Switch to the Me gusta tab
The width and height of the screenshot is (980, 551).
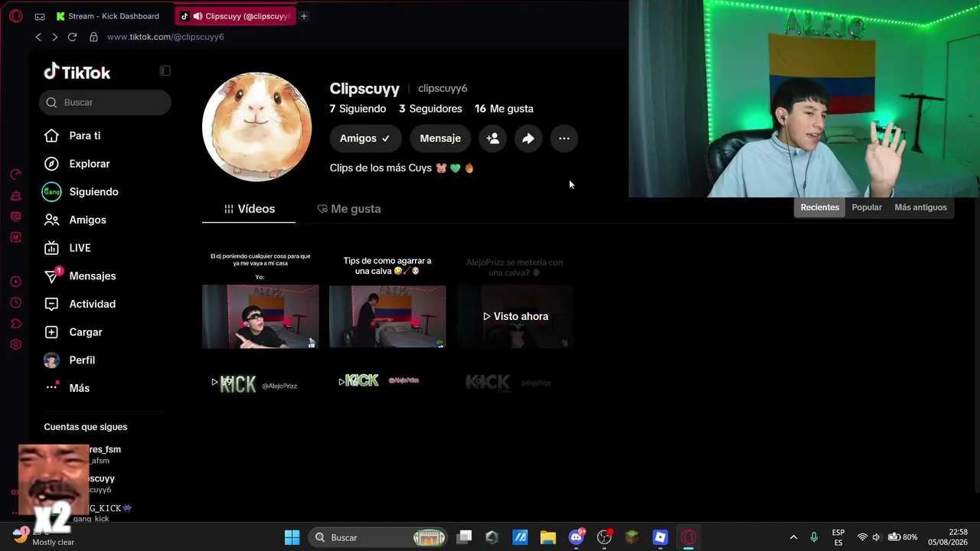[349, 209]
